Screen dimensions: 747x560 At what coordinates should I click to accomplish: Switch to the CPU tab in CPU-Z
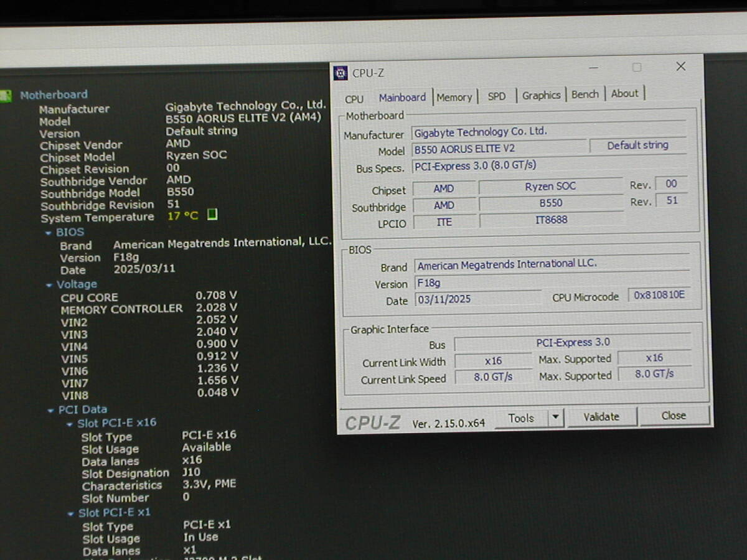pos(354,99)
